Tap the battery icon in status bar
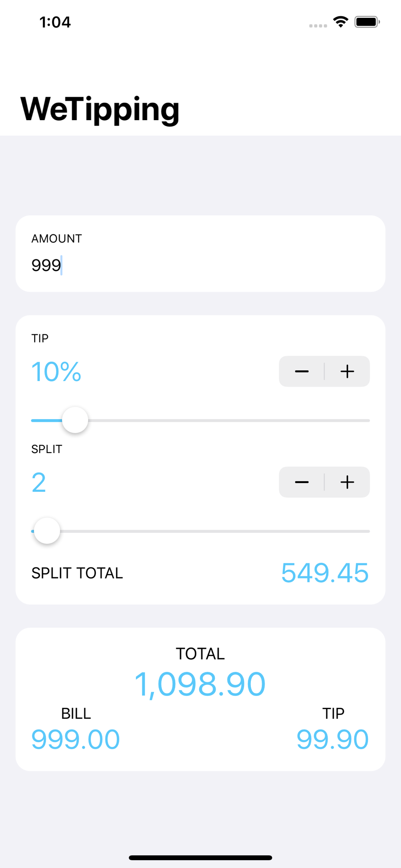401x868 pixels. click(x=367, y=22)
